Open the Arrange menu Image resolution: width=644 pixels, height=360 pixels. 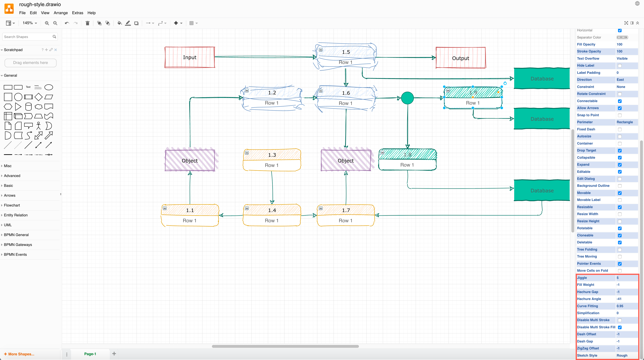[x=60, y=12]
